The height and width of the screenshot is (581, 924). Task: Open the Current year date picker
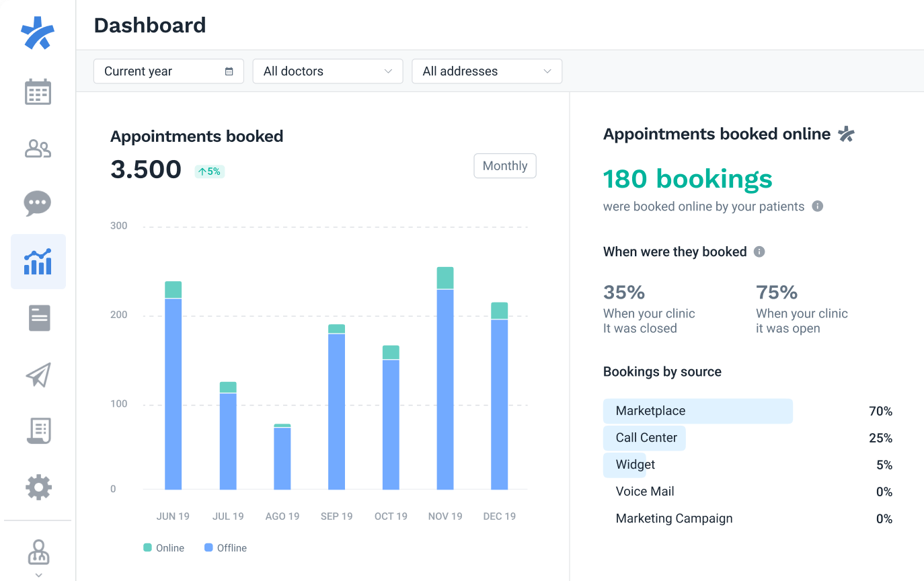(168, 71)
